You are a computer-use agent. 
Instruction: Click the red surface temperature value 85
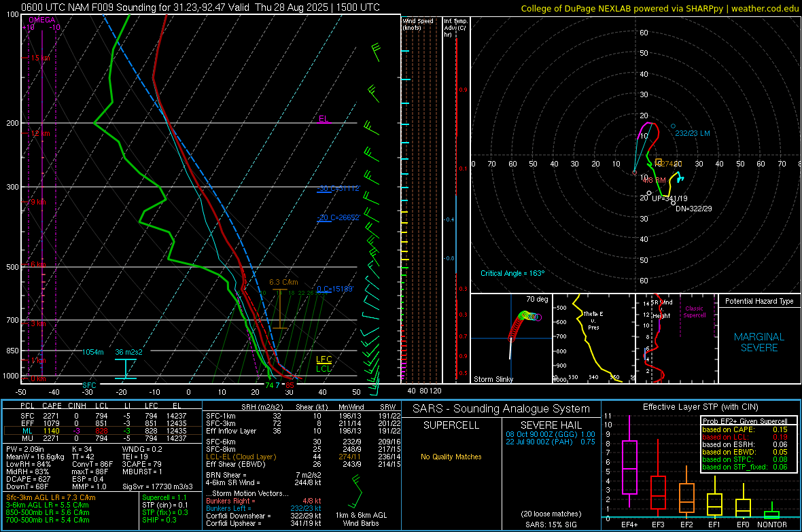(290, 385)
